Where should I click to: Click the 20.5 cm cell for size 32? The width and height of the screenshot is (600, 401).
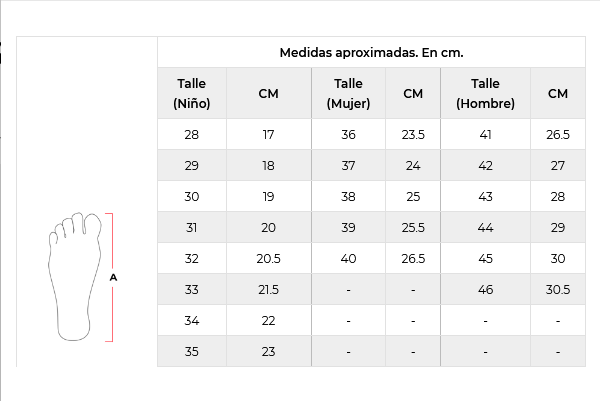[x=269, y=259]
